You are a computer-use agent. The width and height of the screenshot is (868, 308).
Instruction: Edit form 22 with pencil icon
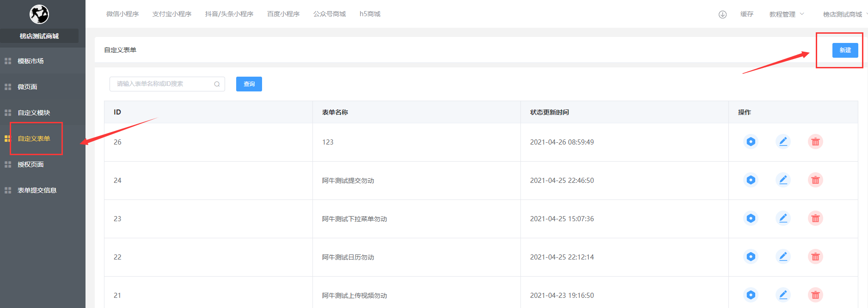tap(783, 257)
